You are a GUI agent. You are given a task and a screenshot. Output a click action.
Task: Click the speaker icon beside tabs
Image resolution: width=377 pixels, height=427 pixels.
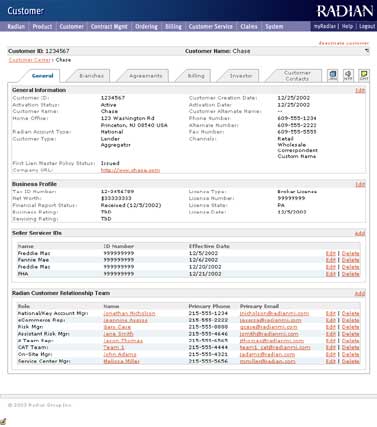(x=348, y=75)
